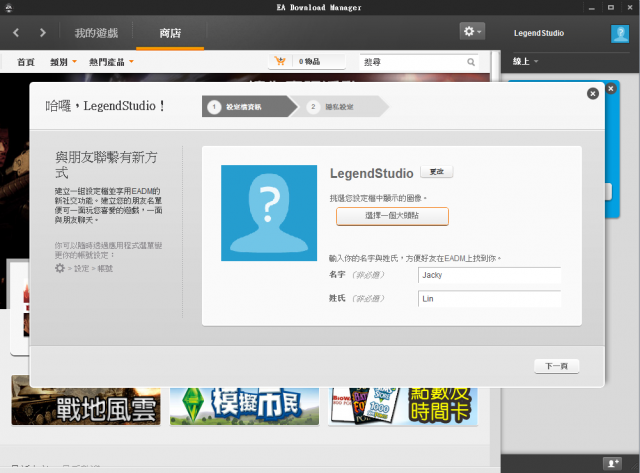Click the LegendStudio avatar in the top right
Viewport: 640px width, 473px height.
[x=619, y=34]
